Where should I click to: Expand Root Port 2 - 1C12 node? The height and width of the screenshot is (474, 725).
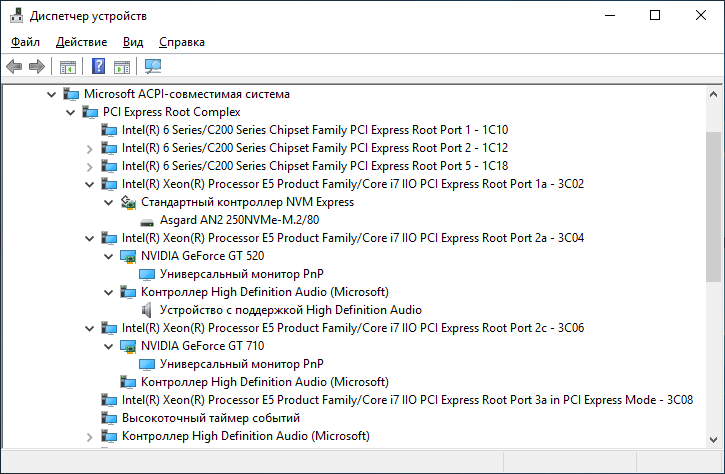coord(89,148)
